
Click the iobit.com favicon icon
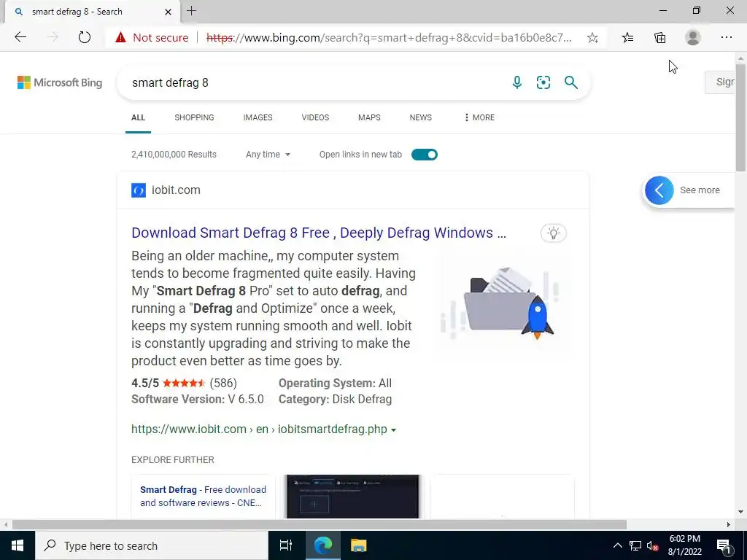pyautogui.click(x=139, y=190)
